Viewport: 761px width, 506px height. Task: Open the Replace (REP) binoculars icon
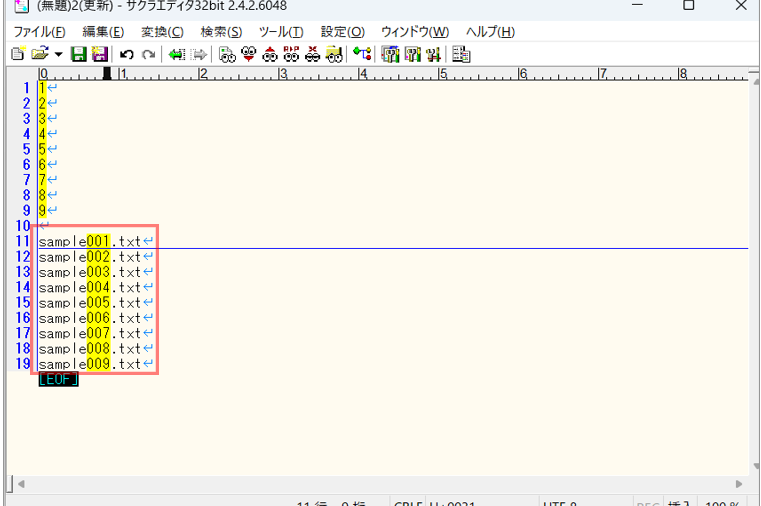[x=292, y=54]
